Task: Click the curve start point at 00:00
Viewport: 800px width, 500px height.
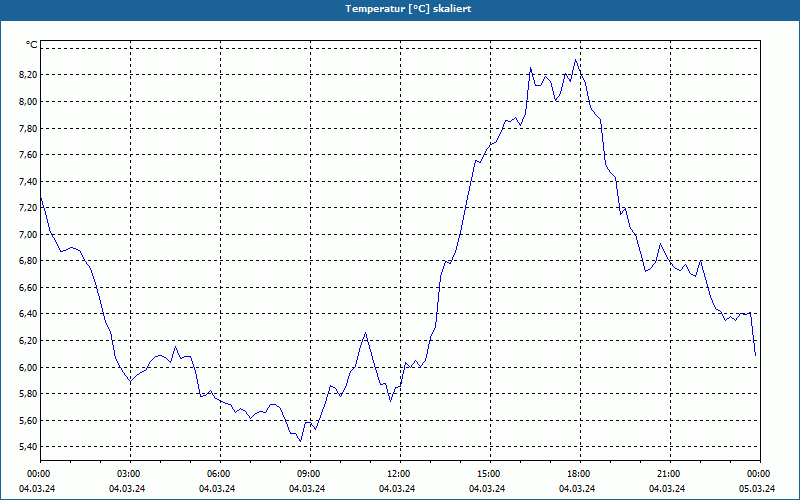Action: pyautogui.click(x=41, y=197)
